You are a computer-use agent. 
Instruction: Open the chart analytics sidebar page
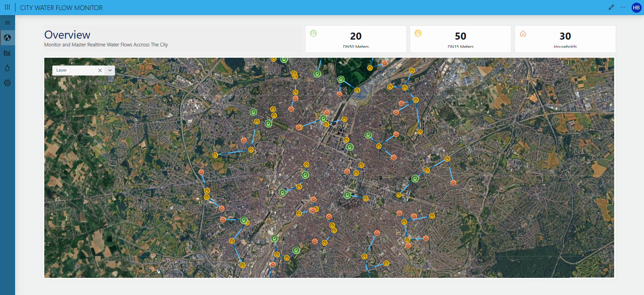(7, 53)
